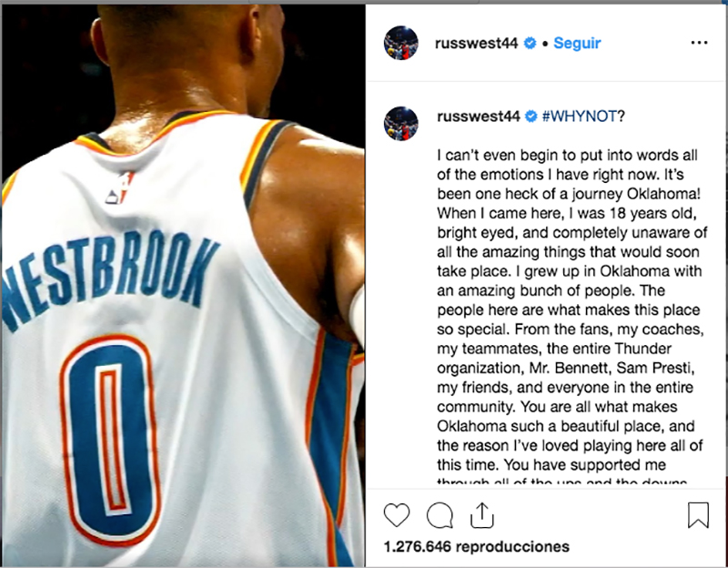View the 1.276.646 reproducciones count
728x568 pixels.
click(476, 547)
